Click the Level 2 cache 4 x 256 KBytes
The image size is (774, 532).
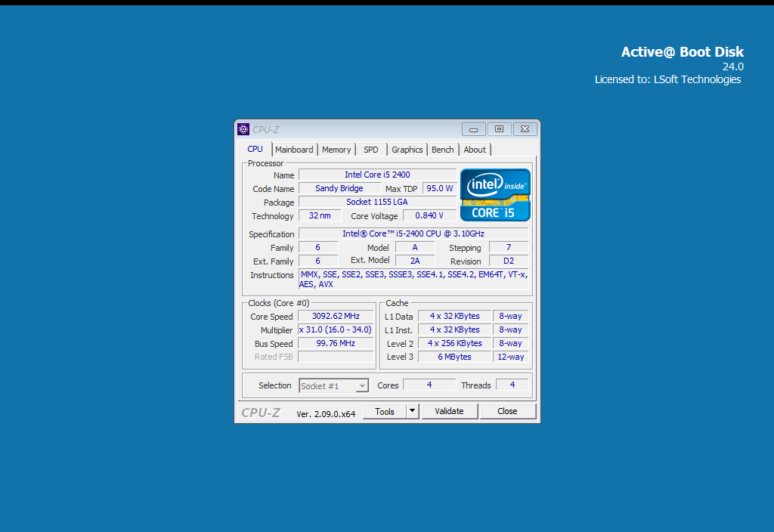pos(454,343)
